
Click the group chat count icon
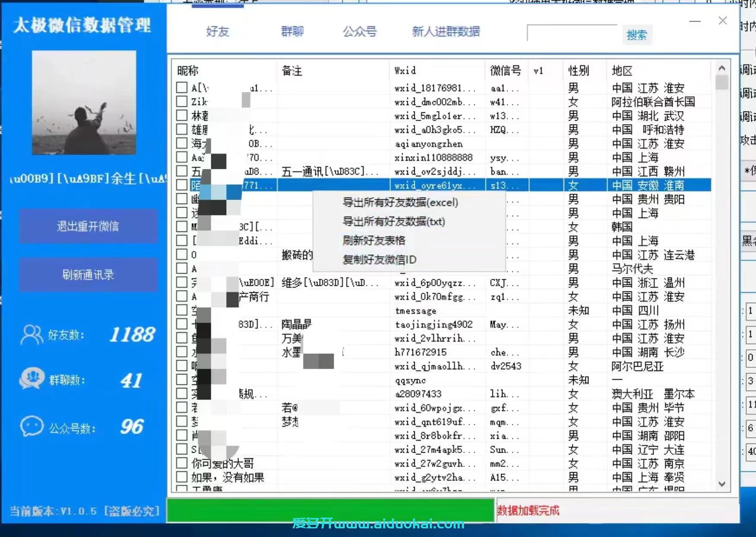click(32, 379)
